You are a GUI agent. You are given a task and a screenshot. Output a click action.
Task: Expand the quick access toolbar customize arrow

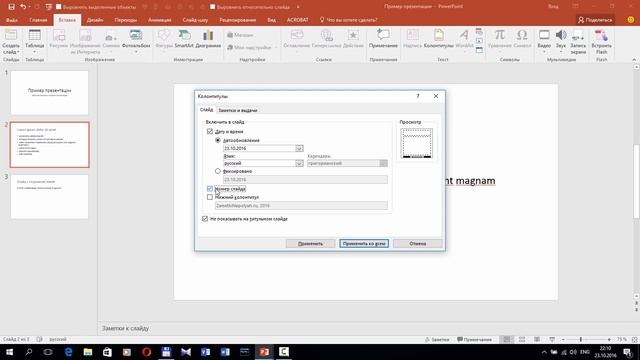click(x=298, y=7)
